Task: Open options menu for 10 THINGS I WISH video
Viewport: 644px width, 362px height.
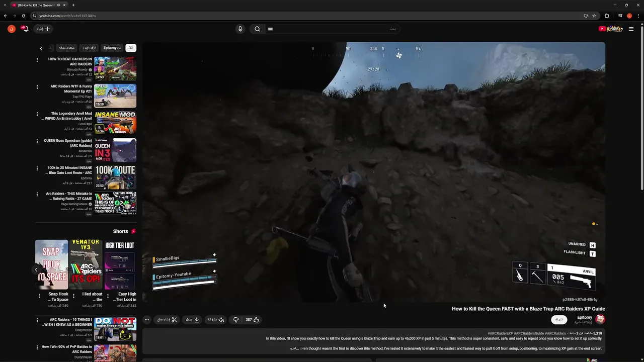Action: (37, 320)
